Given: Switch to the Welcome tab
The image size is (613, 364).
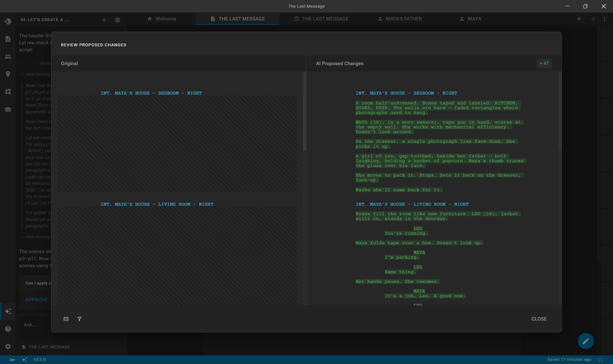Looking at the screenshot, I should (x=162, y=19).
